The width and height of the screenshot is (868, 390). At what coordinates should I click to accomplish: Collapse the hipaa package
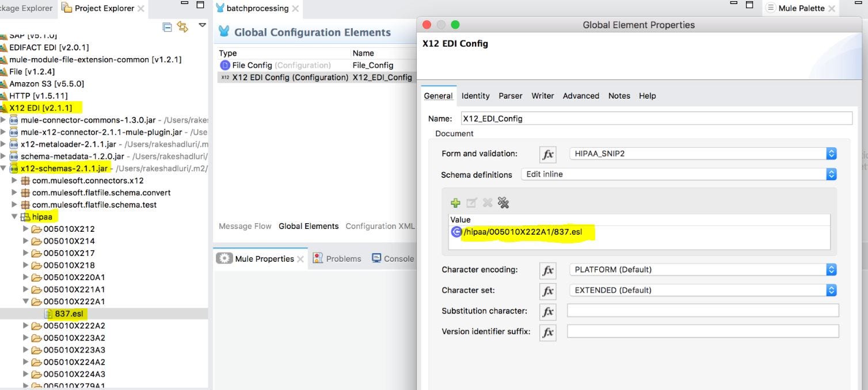click(14, 217)
